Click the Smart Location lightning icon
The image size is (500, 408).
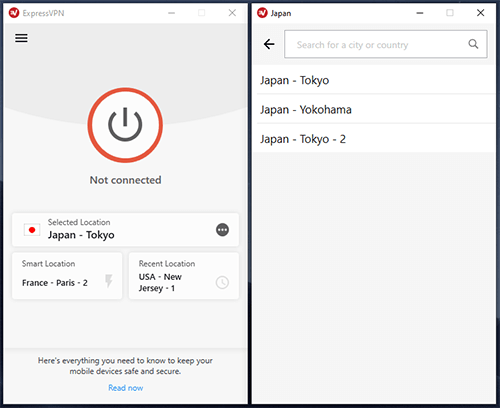109,281
